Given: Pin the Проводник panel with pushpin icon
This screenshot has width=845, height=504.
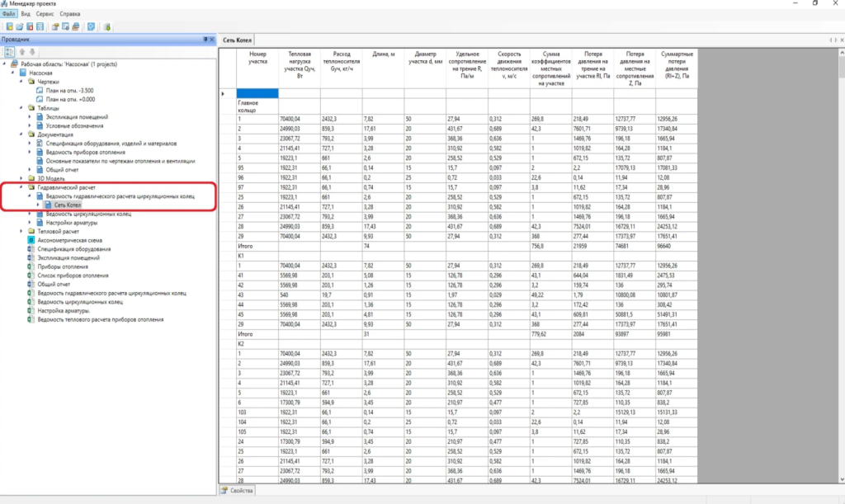Looking at the screenshot, I should [205, 40].
